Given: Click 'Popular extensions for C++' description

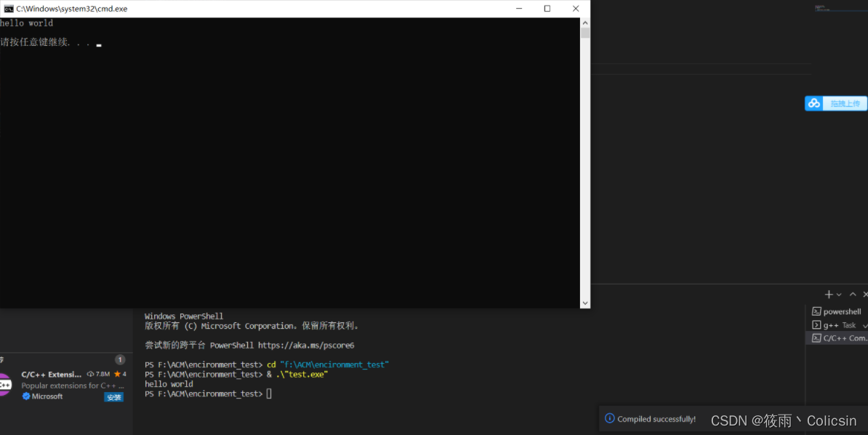Looking at the screenshot, I should (73, 386).
